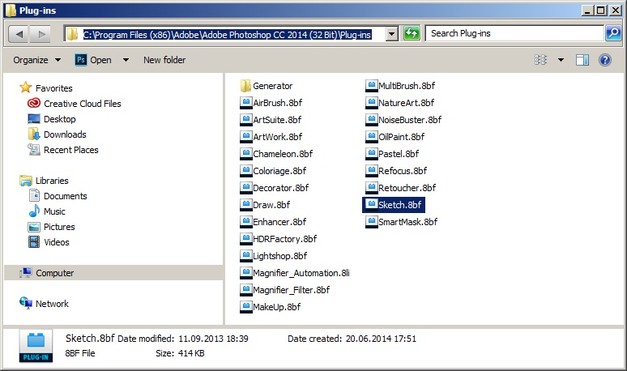Open the view options dropdown arrow

[561, 60]
